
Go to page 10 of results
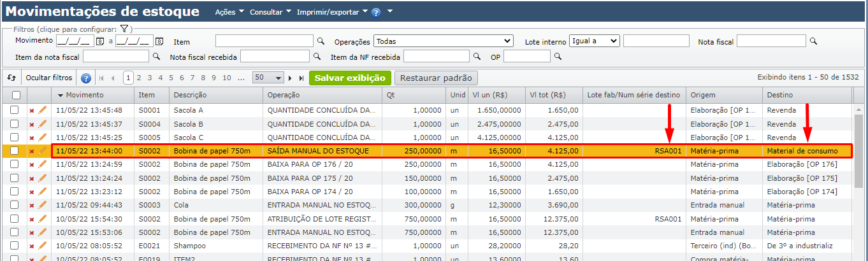coord(226,78)
